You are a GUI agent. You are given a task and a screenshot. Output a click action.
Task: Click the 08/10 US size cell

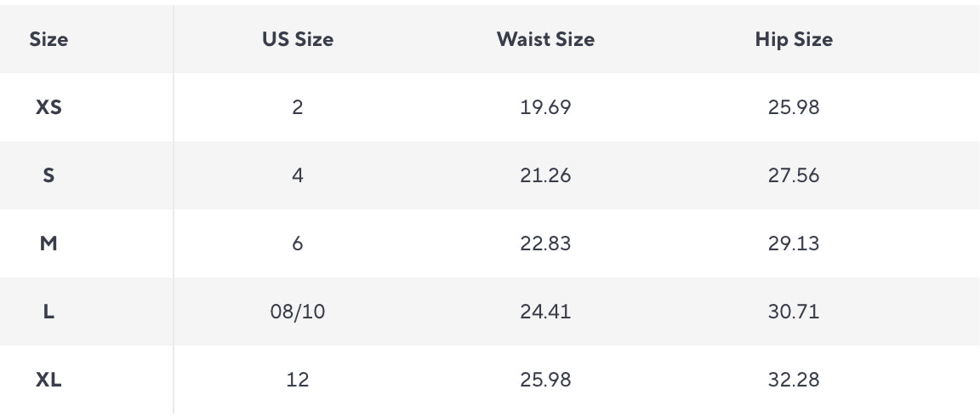point(297,312)
